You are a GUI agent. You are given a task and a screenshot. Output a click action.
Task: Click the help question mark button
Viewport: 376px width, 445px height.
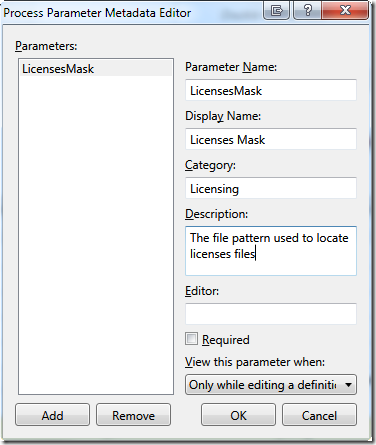click(307, 10)
